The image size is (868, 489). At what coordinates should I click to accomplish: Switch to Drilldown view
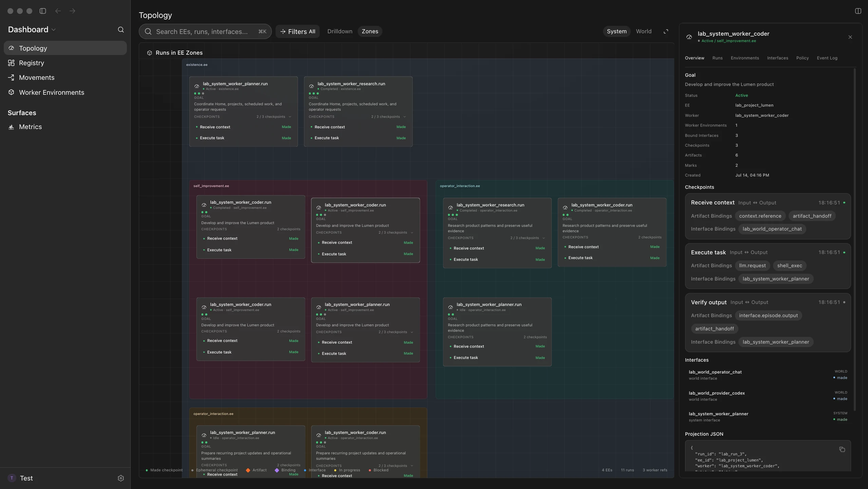(340, 31)
